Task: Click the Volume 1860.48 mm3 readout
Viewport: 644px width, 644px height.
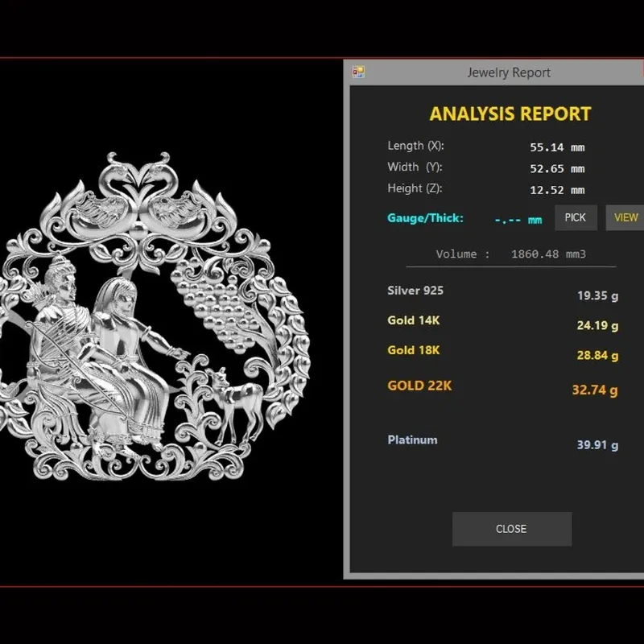Action: click(511, 254)
